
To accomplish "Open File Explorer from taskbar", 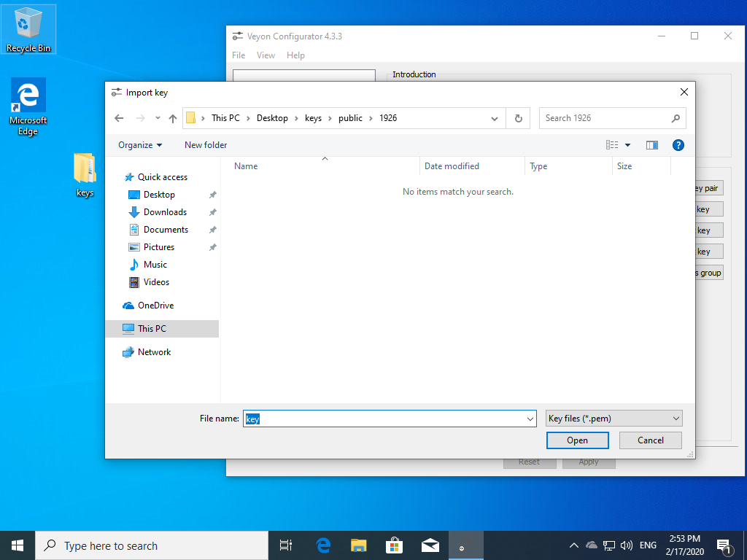I will pos(359,545).
